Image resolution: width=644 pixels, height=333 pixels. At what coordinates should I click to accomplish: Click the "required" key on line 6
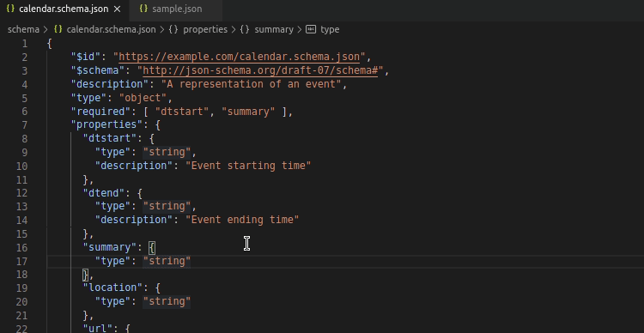tap(100, 112)
